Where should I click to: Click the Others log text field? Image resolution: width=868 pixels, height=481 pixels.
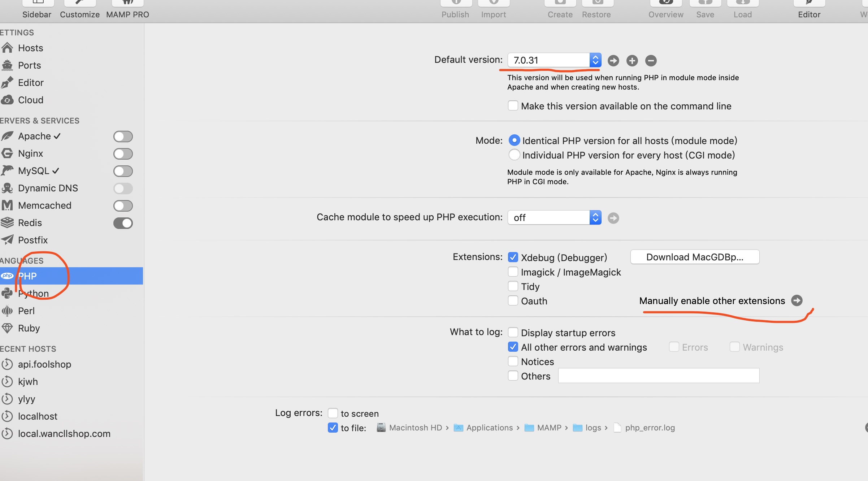658,376
